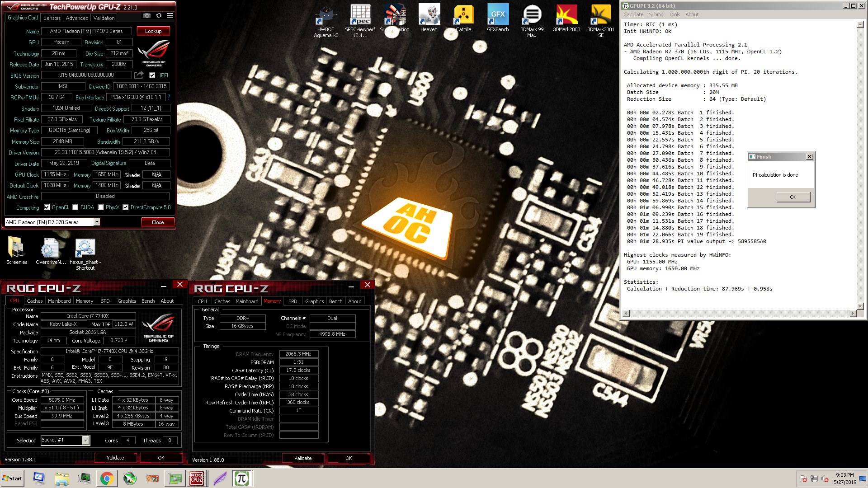Click the Core Speed value 5095.0 MHz
The width and height of the screenshot is (868, 488).
[62, 400]
